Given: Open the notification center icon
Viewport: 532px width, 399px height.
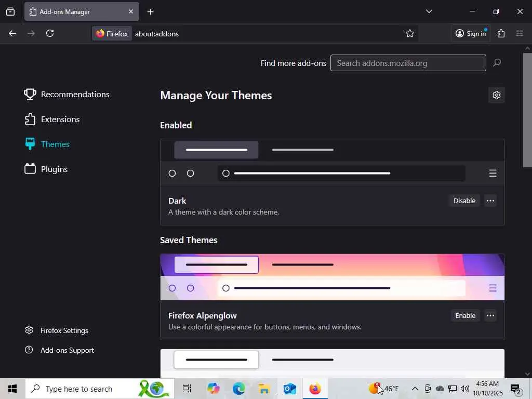Looking at the screenshot, I should (x=516, y=389).
